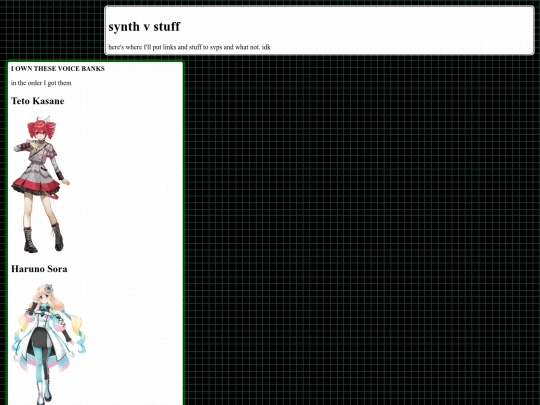540x405 pixels.
Task: Click the 'synth v stuff' page heading
Action: click(x=144, y=27)
